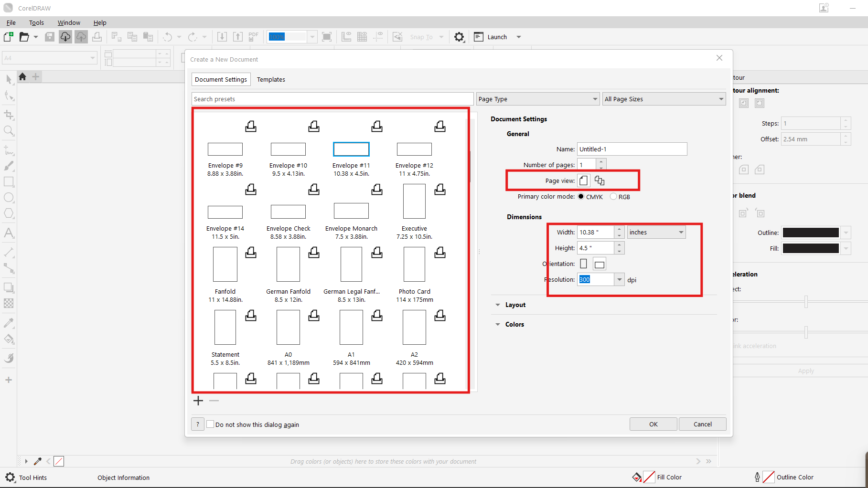Screen dimensions: 868x488
Task: Click the document Name field
Action: [x=632, y=149]
